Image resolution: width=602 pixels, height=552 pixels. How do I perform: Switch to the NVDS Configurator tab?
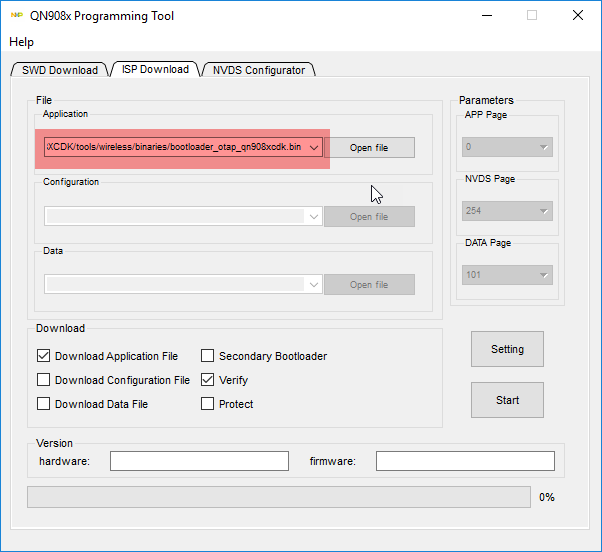(x=258, y=70)
